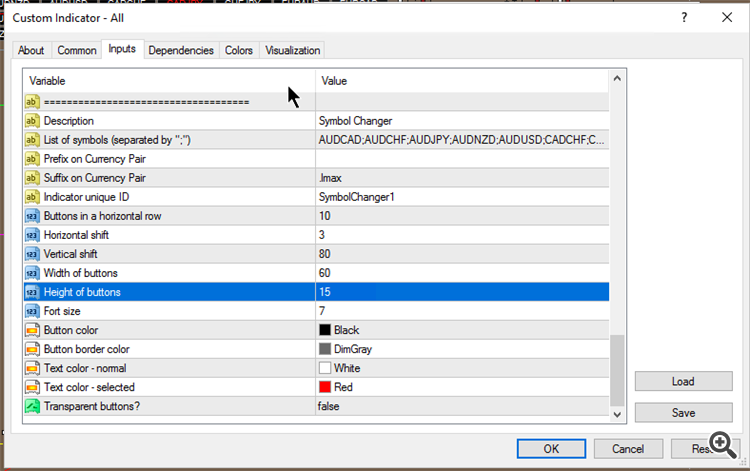The width and height of the screenshot is (750, 471).
Task: Click the scrollbar down arrow
Action: coord(617,414)
